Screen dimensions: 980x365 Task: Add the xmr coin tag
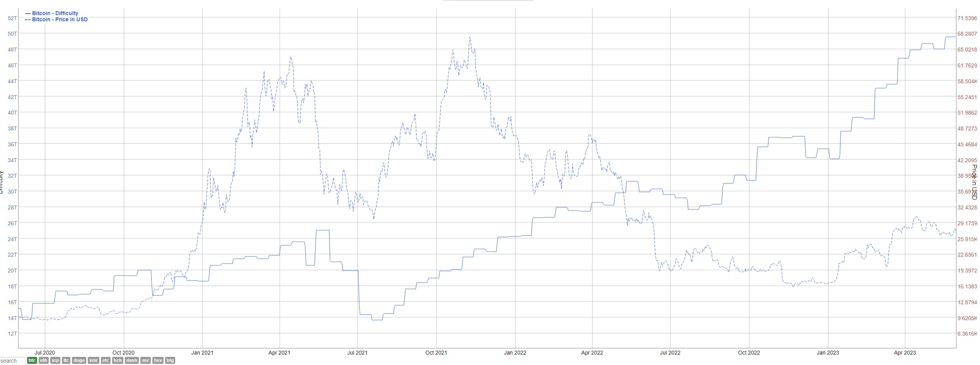point(94,360)
